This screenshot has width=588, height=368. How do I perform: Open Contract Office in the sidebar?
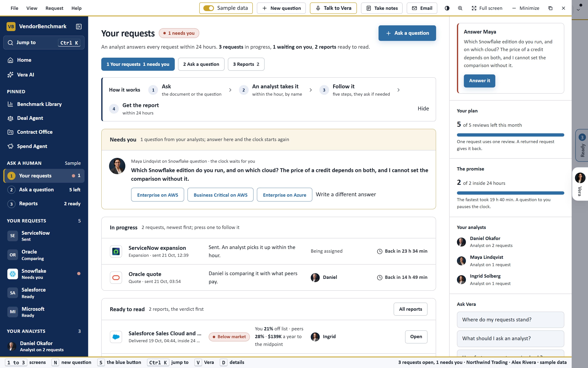[x=44, y=132]
